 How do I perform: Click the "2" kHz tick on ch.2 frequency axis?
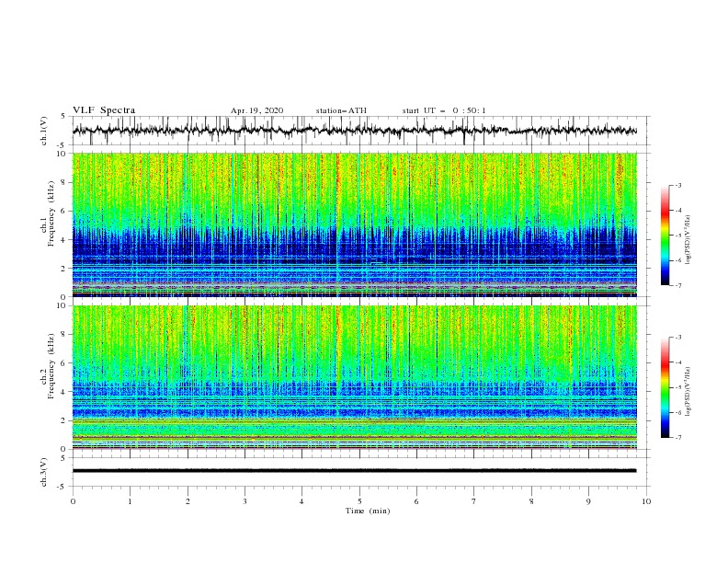coord(64,420)
